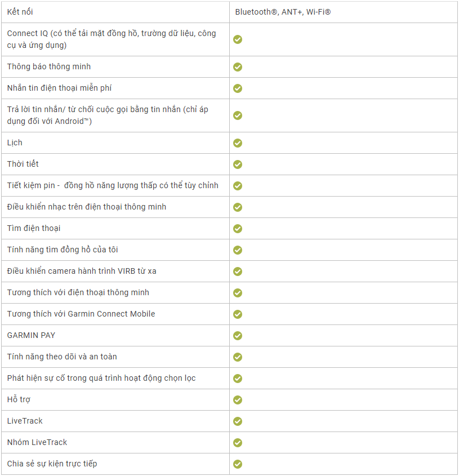Click the Thời tiết row checkmark
Image resolution: width=459 pixels, height=476 pixels.
pos(238,164)
